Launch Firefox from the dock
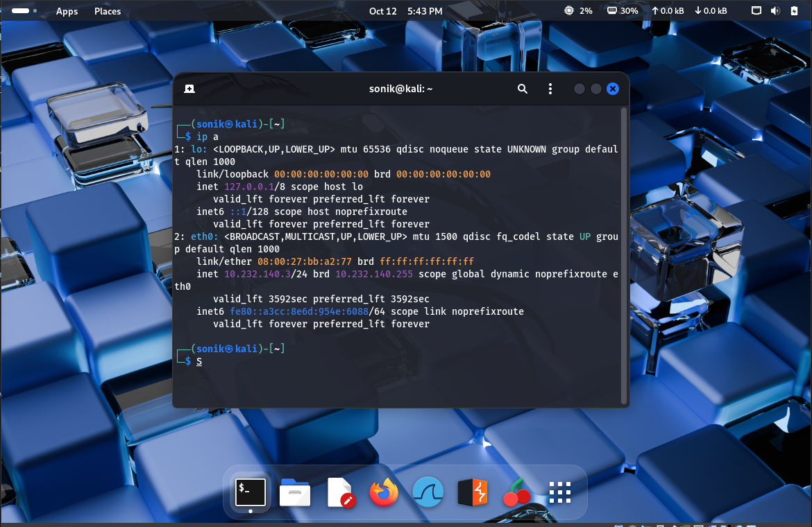The width and height of the screenshot is (812, 527). [x=384, y=492]
